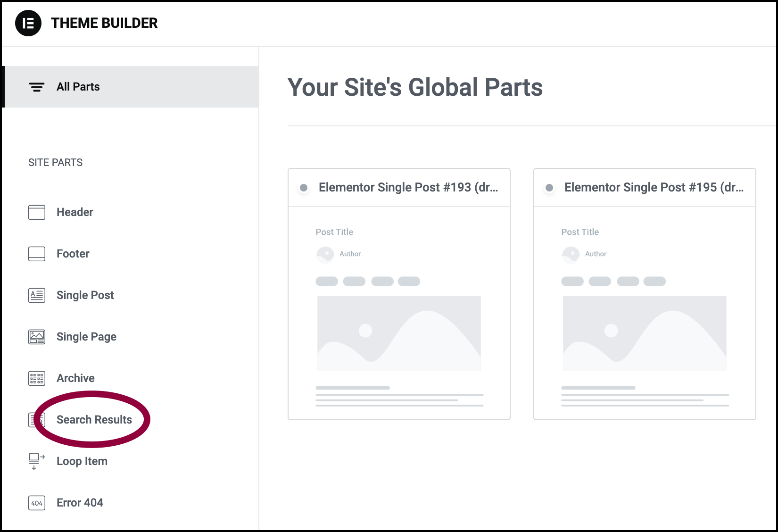The height and width of the screenshot is (532, 778).
Task: Go to Single Page templates
Action: point(87,337)
